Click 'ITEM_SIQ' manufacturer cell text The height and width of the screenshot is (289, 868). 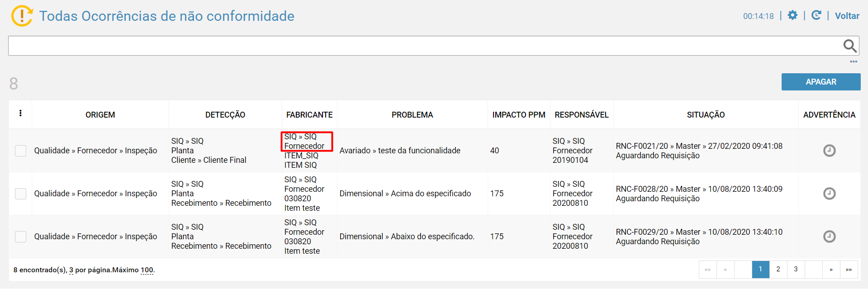tap(301, 156)
